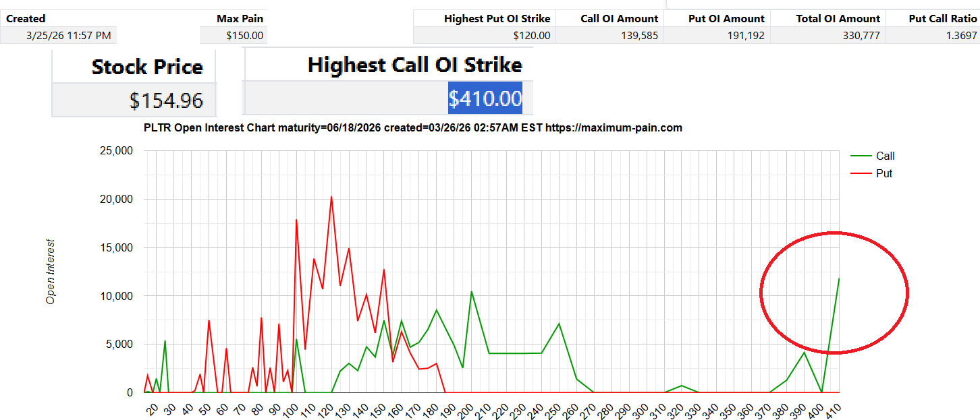The height and width of the screenshot is (420, 980).
Task: Select the Put Call Ratio header
Action: tap(933, 19)
